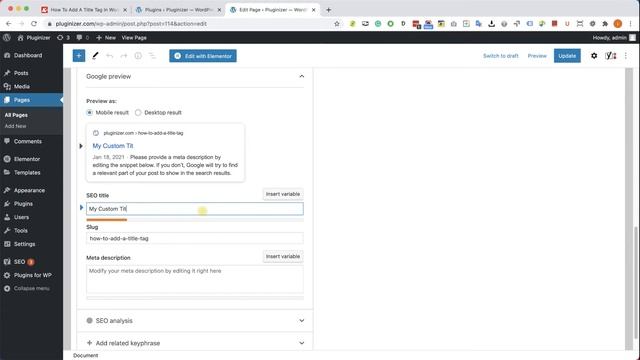Open a new browser tab with plus

(x=329, y=10)
